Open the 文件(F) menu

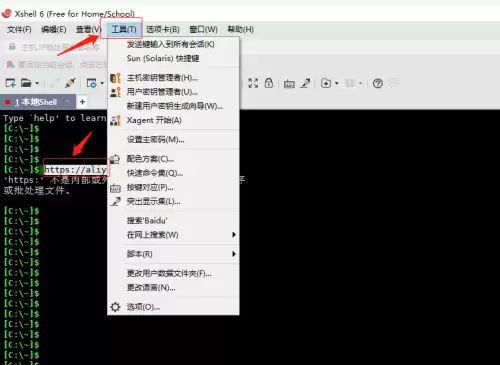19,30
